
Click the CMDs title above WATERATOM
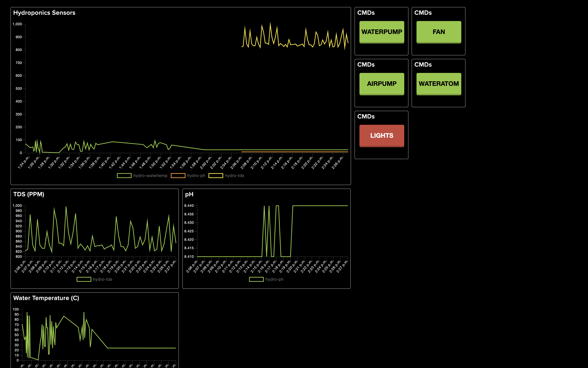coord(423,64)
